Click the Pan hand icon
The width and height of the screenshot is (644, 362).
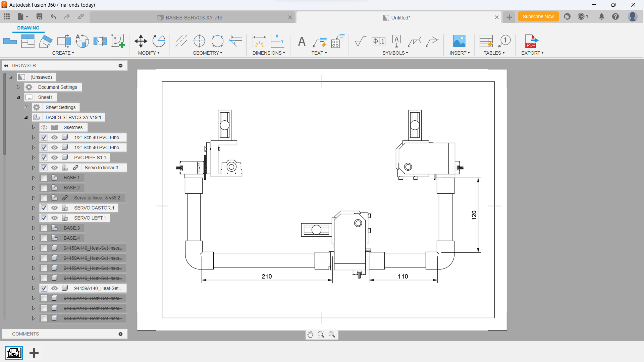(x=310, y=335)
